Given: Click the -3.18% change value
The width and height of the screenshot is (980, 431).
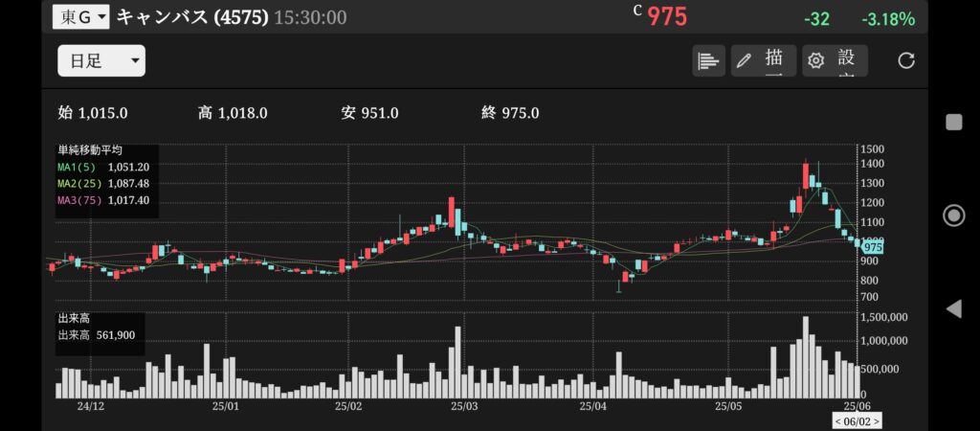Looking at the screenshot, I should tap(888, 19).
